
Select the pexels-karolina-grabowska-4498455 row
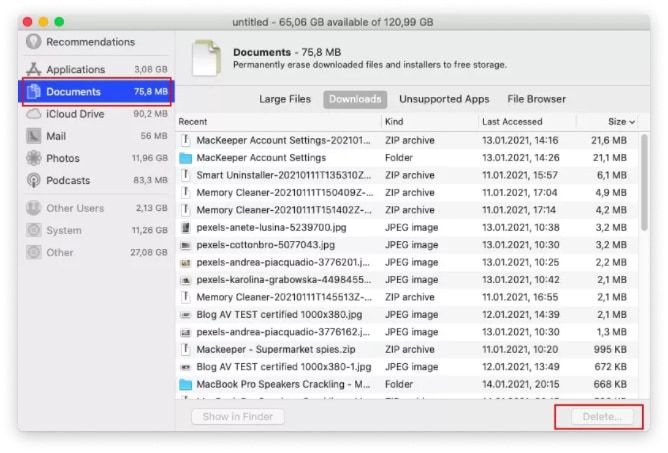[407, 280]
